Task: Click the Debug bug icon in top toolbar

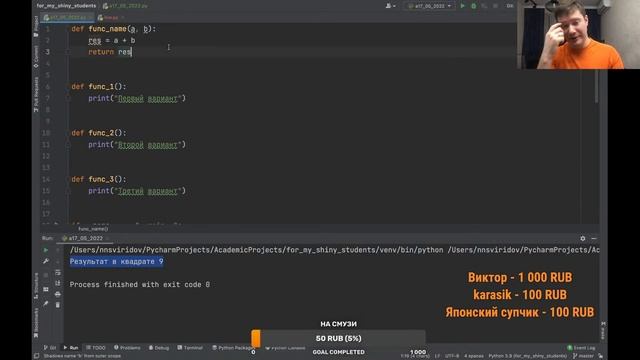Action: 473,6
